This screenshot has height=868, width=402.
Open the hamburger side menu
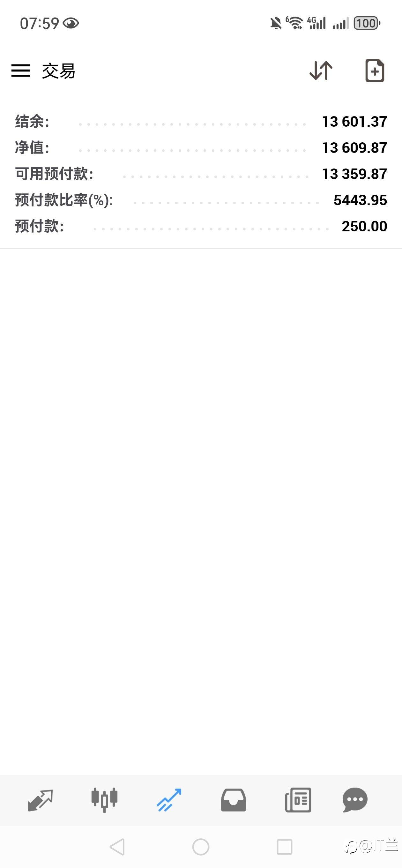tap(20, 71)
